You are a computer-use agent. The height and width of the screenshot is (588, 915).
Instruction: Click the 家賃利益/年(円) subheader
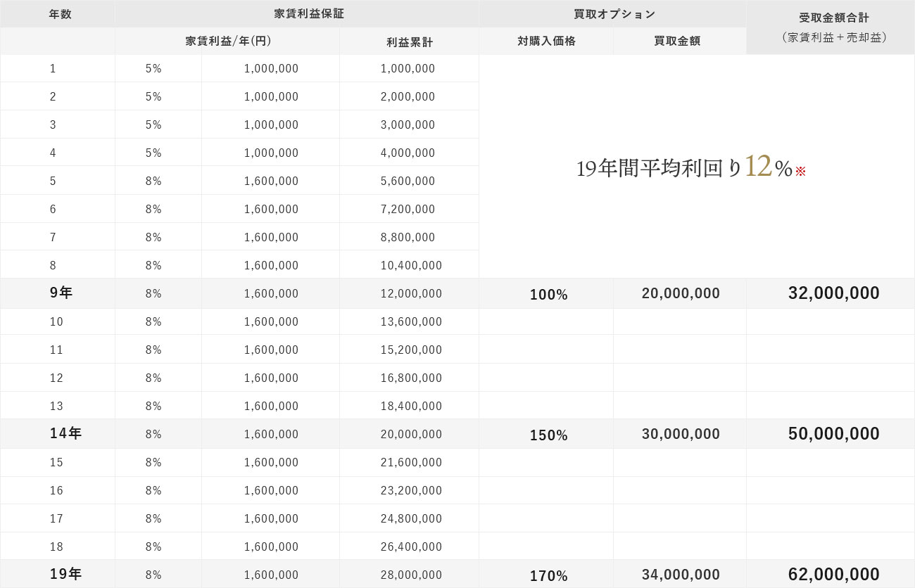click(229, 41)
